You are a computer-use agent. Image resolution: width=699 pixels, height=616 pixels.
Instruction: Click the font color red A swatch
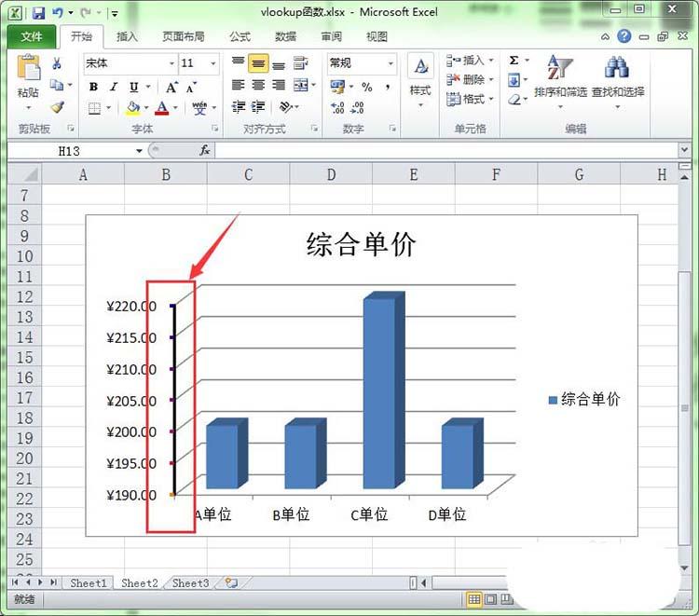click(161, 108)
